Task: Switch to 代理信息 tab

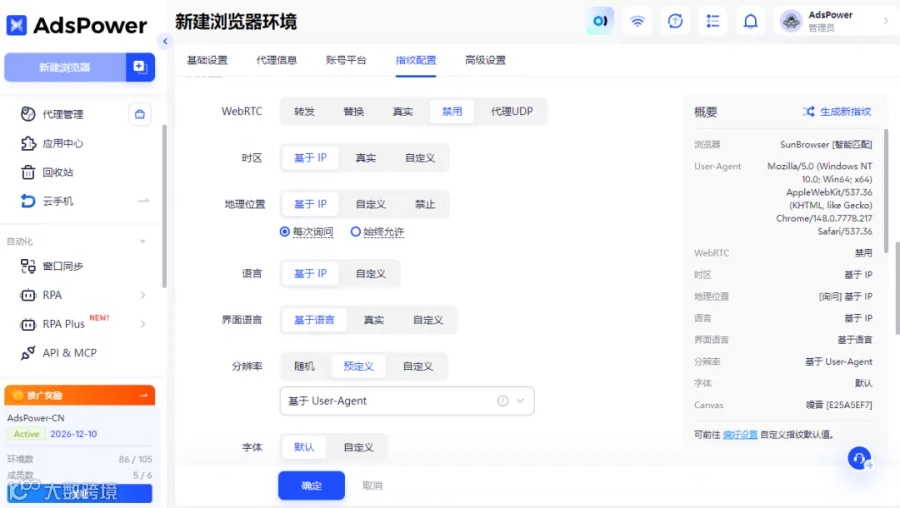Action: pyautogui.click(x=277, y=60)
